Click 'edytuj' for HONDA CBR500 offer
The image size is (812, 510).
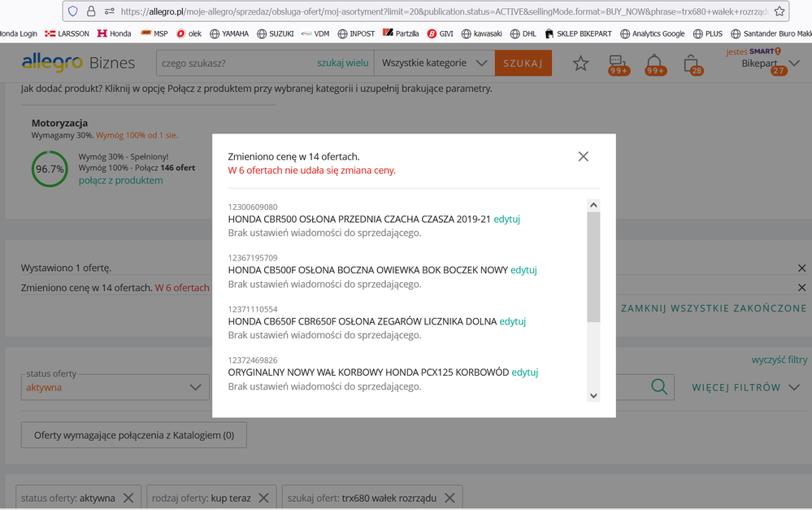tap(506, 220)
